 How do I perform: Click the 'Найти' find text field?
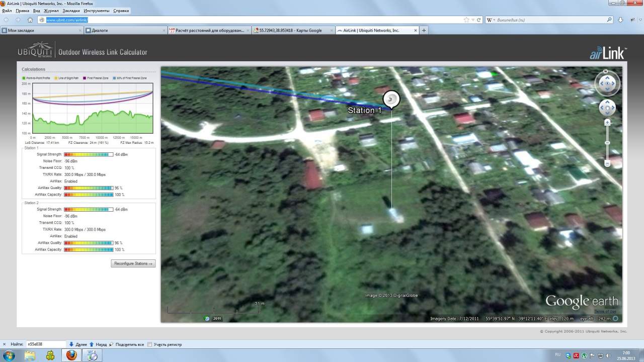coord(45,344)
